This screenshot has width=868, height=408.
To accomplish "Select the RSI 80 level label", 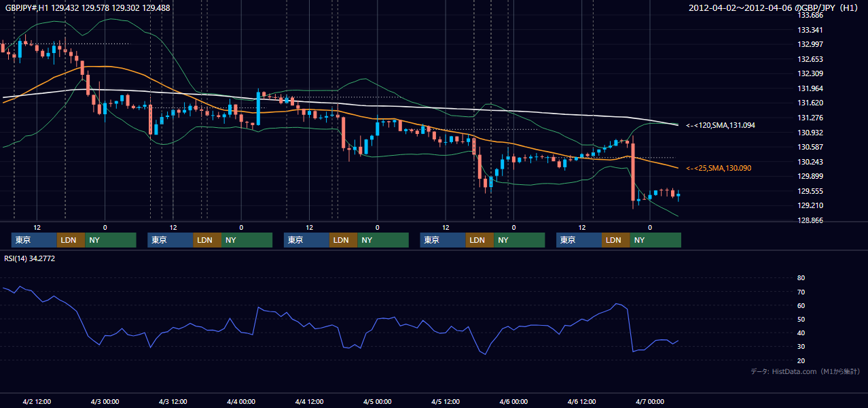I will click(x=801, y=278).
